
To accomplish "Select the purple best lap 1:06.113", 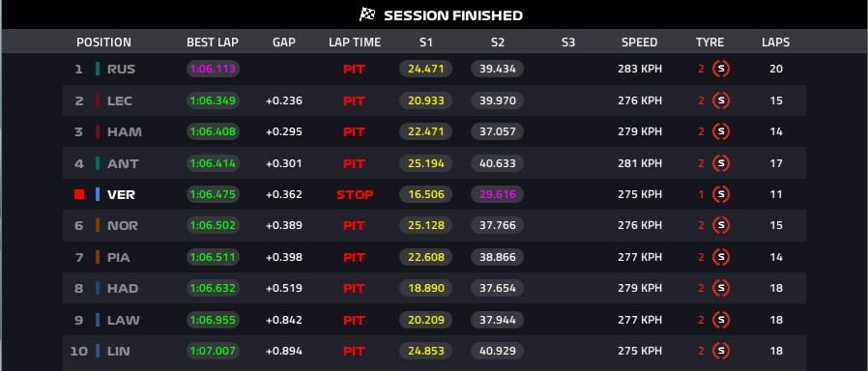I will (x=213, y=70).
